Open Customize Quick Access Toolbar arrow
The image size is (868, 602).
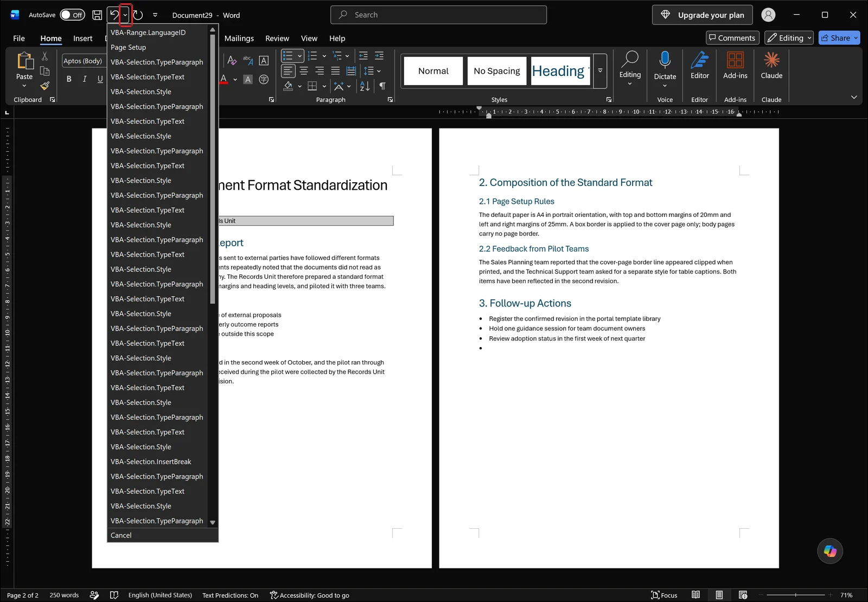155,15
